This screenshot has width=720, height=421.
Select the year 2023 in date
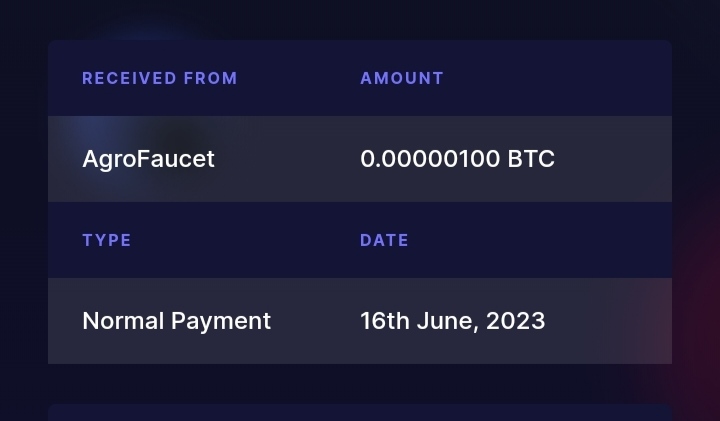[515, 320]
